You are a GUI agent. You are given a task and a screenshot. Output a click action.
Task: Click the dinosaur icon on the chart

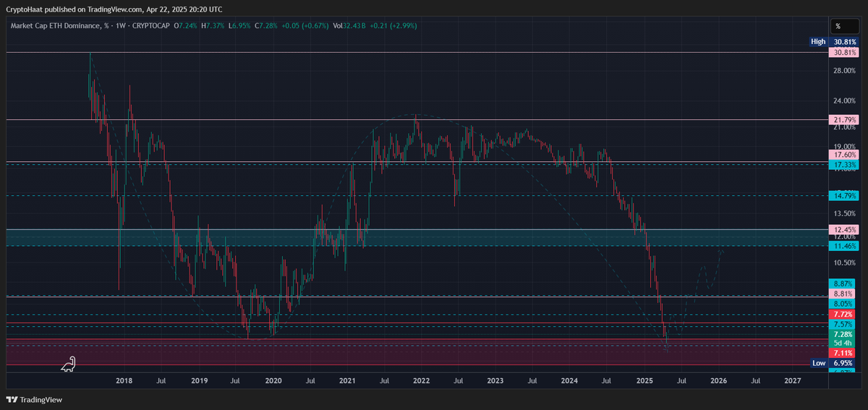[68, 364]
